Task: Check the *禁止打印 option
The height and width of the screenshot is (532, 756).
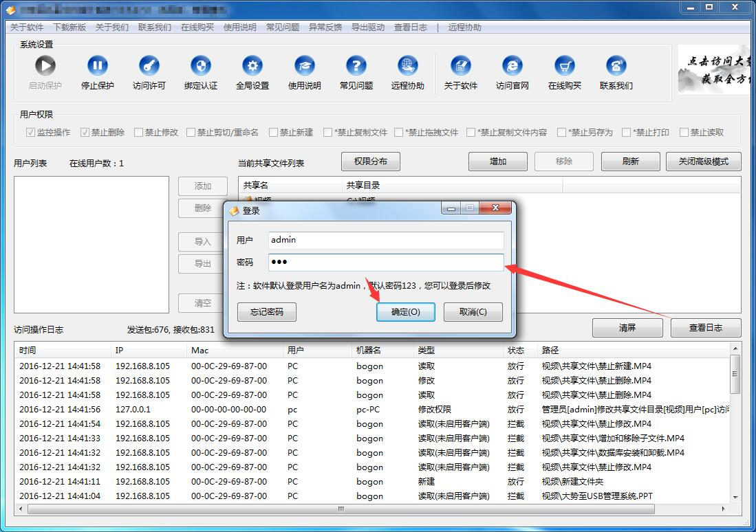Action: pyautogui.click(x=627, y=133)
